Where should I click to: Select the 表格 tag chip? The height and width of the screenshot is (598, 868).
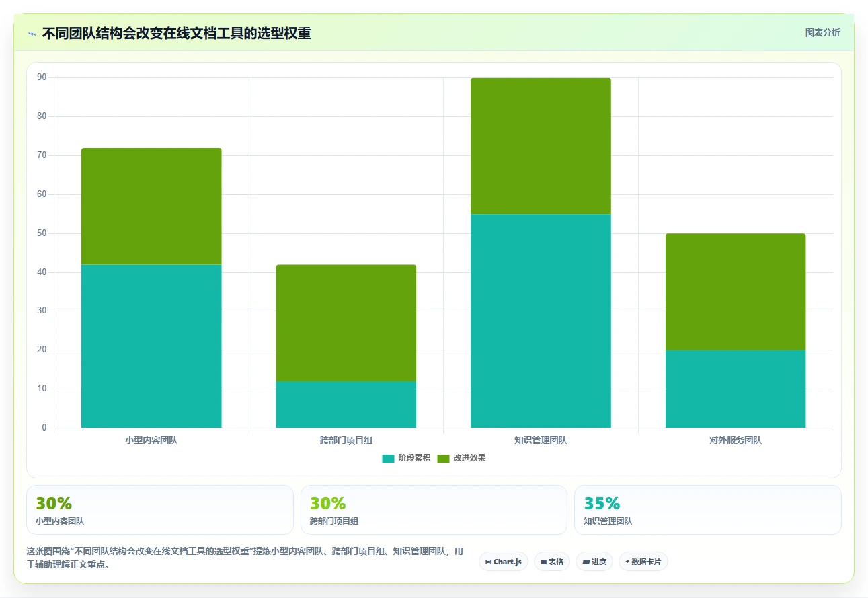[x=552, y=562]
